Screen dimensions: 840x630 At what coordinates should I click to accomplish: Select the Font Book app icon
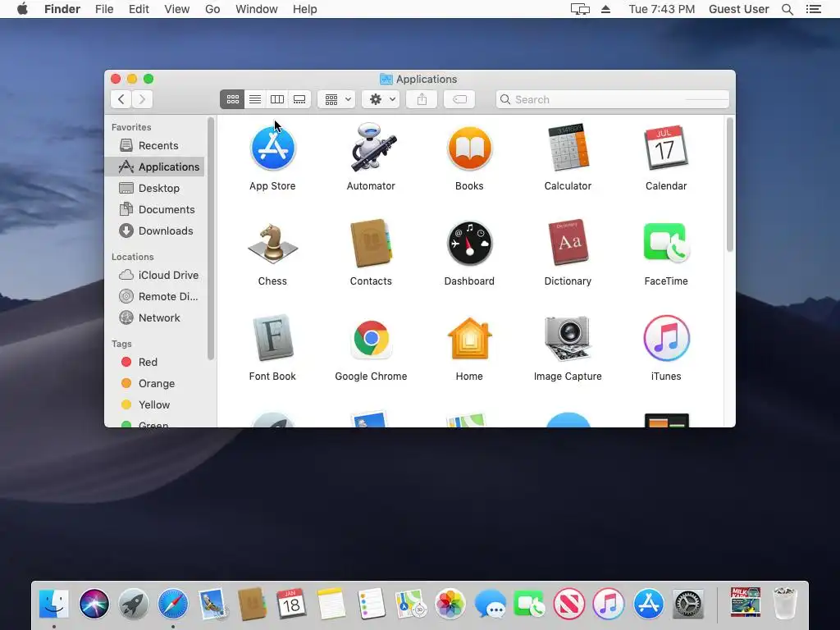272,338
